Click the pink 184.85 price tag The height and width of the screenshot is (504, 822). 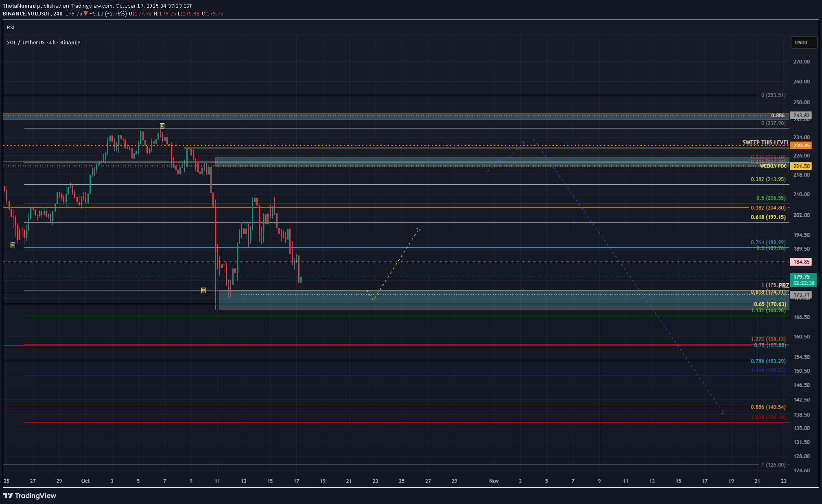coord(801,262)
